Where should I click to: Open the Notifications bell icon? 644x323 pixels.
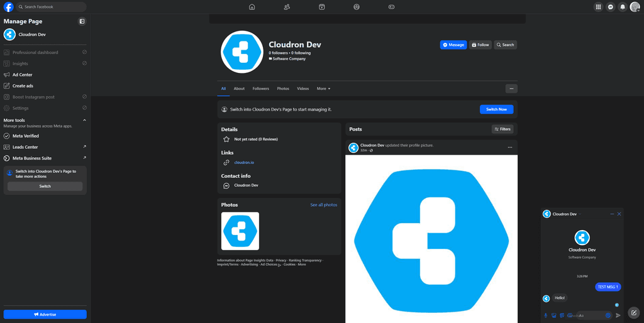pyautogui.click(x=623, y=7)
